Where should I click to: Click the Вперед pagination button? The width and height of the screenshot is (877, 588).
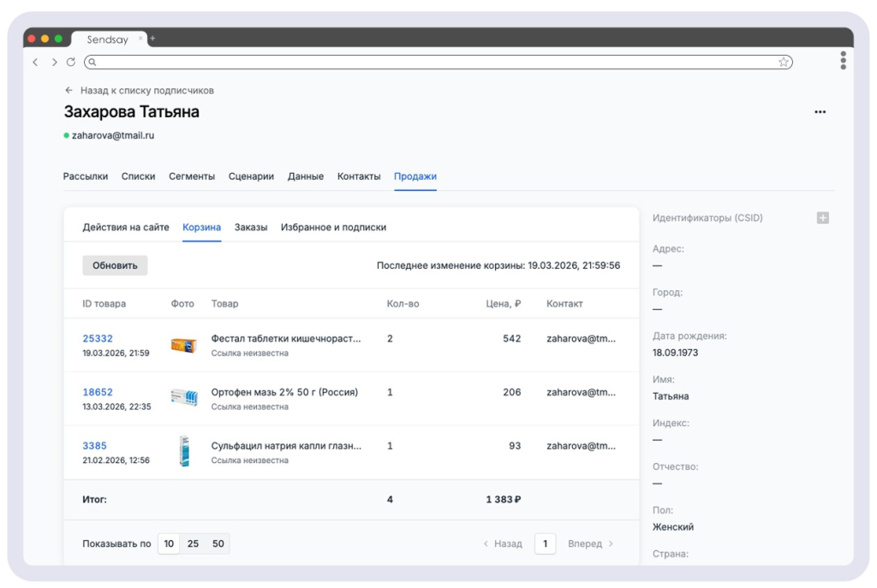point(591,543)
